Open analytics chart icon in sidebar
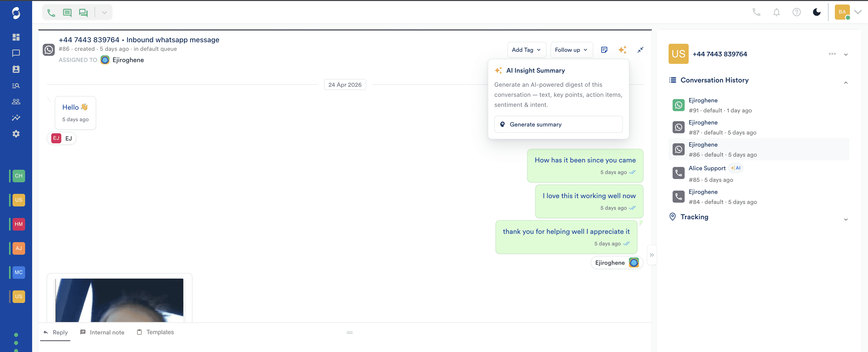 16,118
